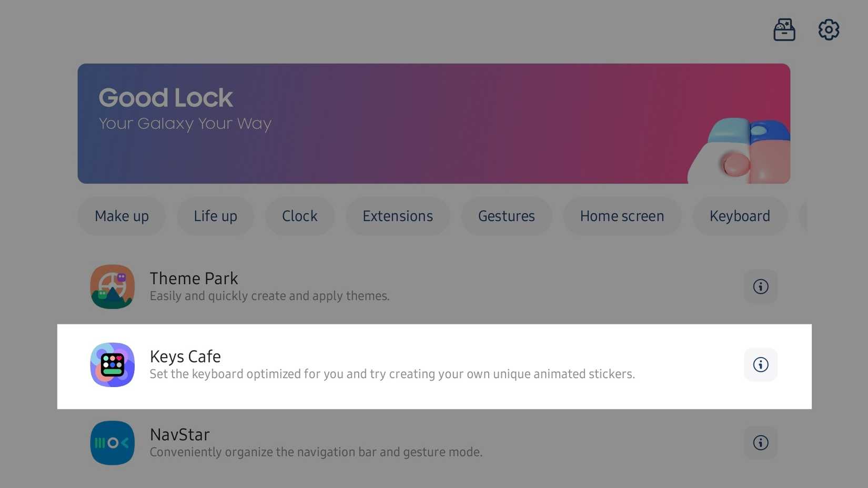
Task: Choose the Keyboard category chip
Action: (x=740, y=216)
